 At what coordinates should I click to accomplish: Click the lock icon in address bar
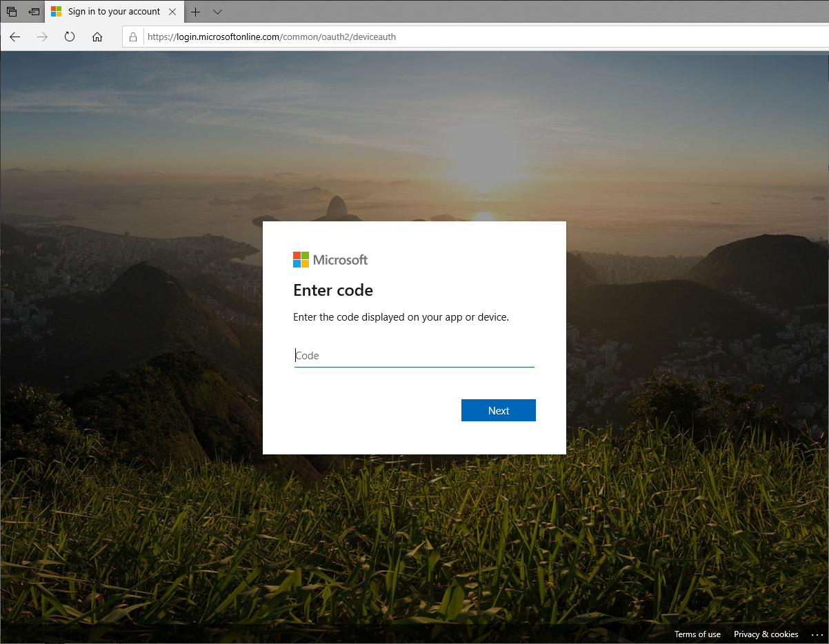tap(134, 37)
